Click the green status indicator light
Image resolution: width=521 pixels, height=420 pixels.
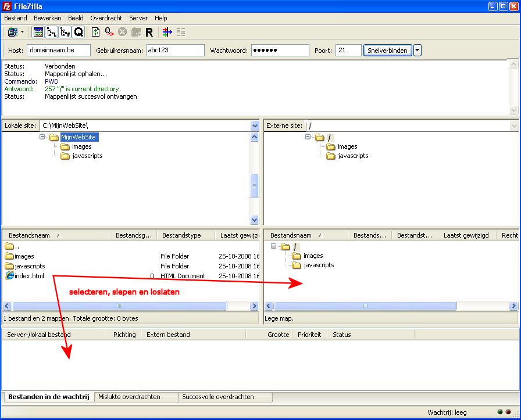pyautogui.click(x=500, y=412)
